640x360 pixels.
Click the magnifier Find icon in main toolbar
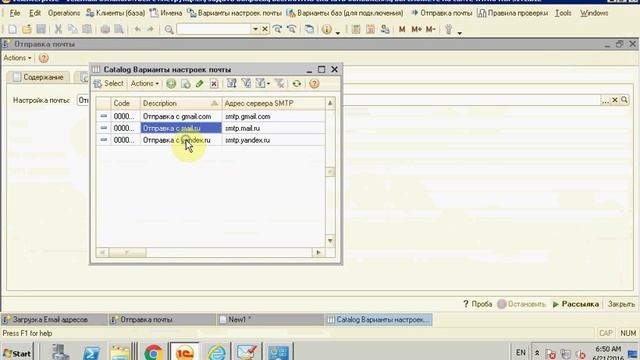[x=169, y=29]
